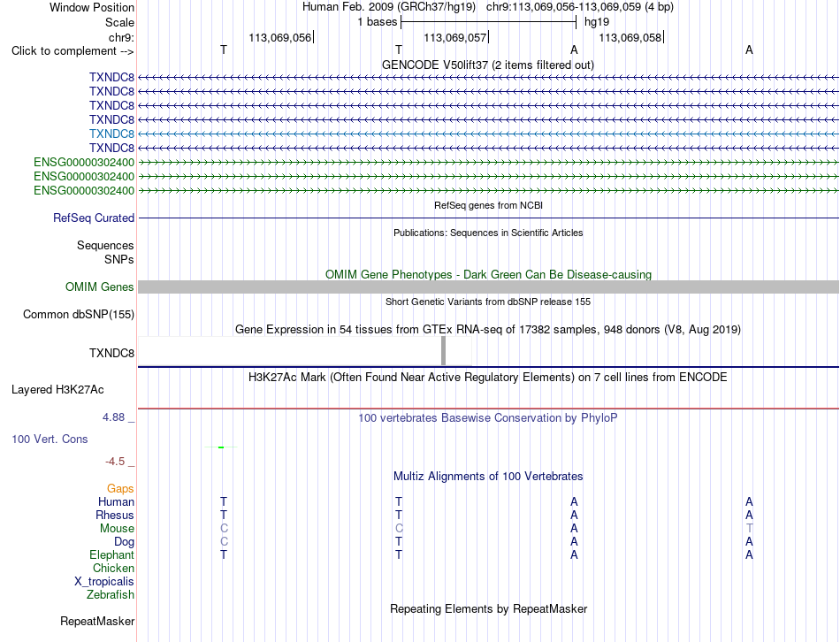
Task: Open 'Multiz Alignments of 100 Vertebrates' title
Action: click(x=488, y=477)
